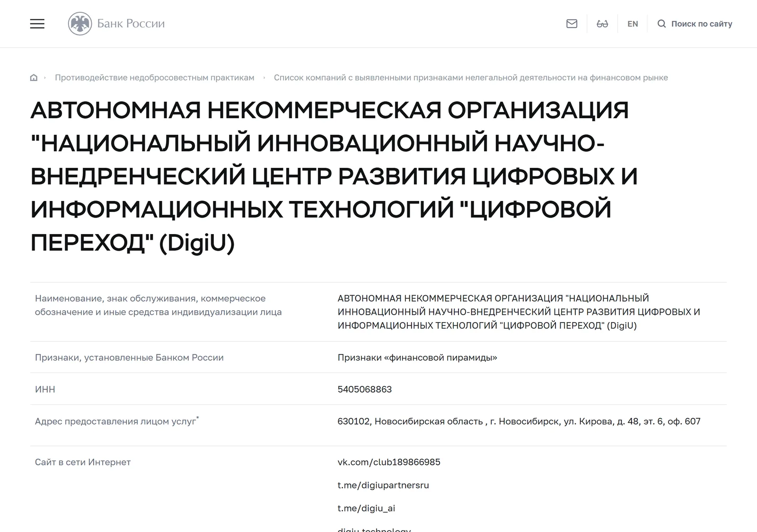Open 'Список компаний с выявленными признаками' breadcrumb

point(471,78)
